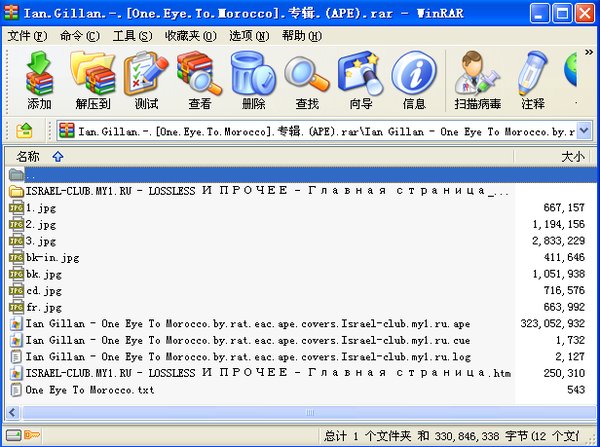Click the ISRAEL-CLUB folder icon

click(x=16, y=191)
